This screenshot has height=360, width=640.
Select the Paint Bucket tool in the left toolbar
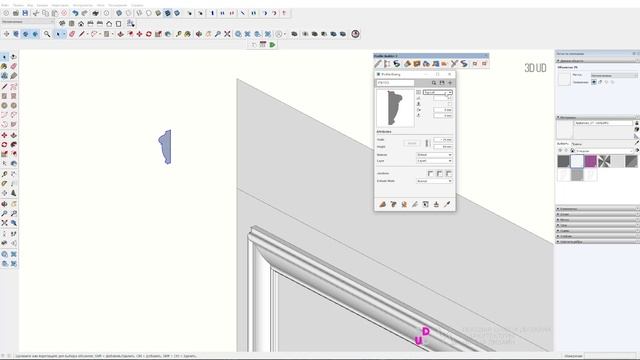[x=4, y=67]
